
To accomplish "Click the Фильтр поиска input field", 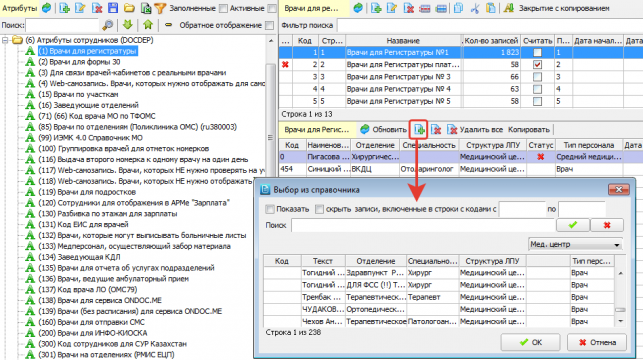I will tap(490, 25).
